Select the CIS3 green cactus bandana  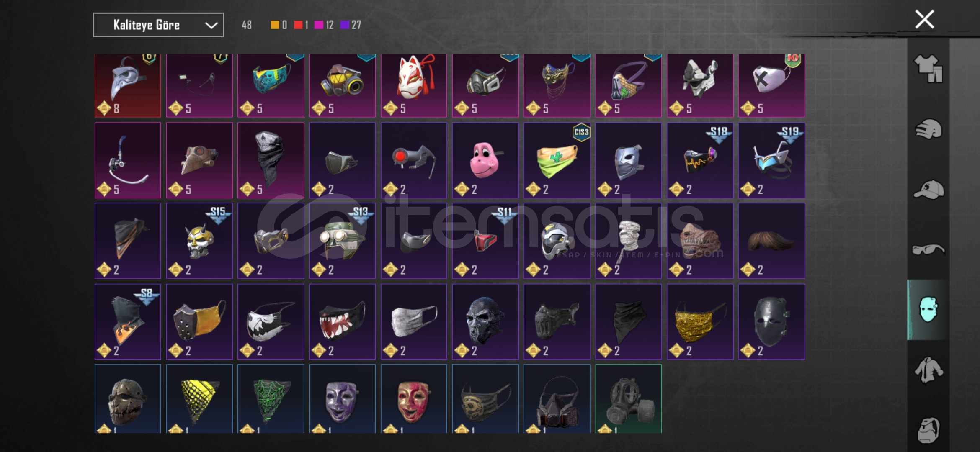[x=557, y=160]
